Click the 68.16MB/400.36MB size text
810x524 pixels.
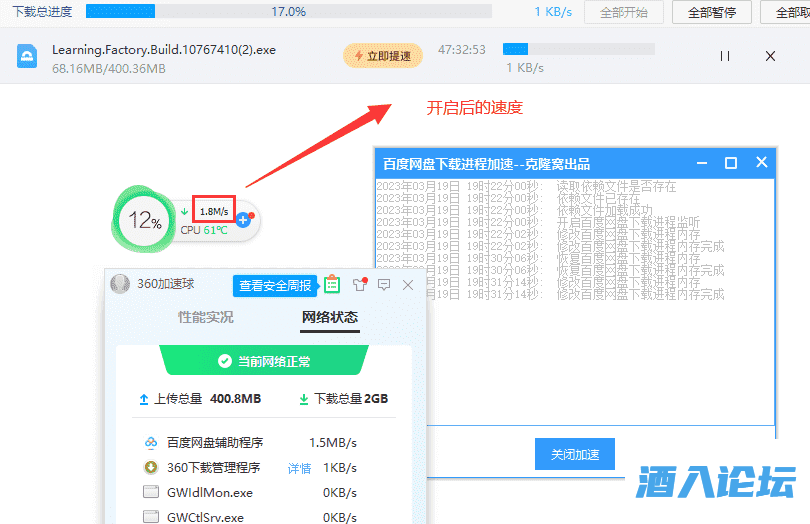[x=108, y=68]
